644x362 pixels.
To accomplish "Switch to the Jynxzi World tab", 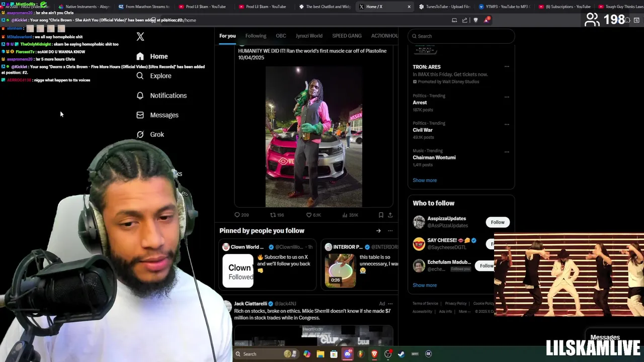I will click(309, 36).
